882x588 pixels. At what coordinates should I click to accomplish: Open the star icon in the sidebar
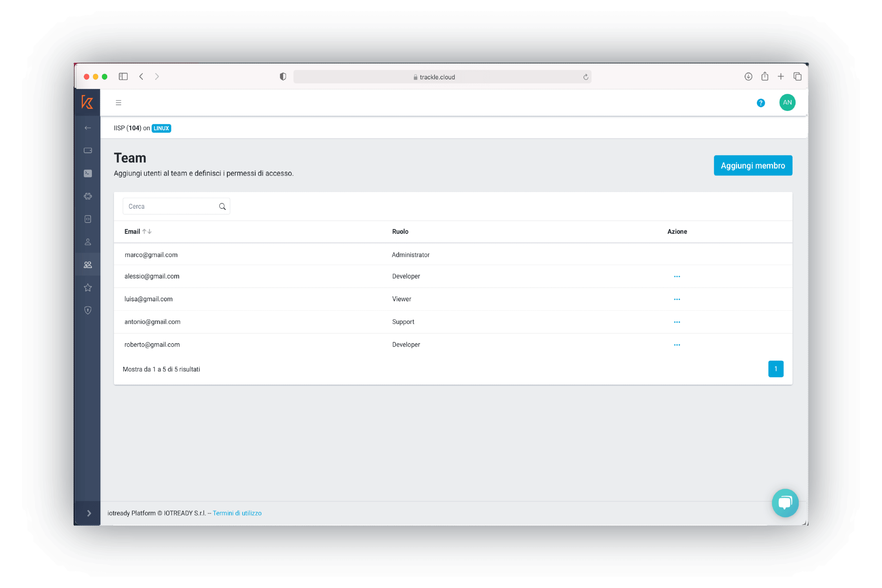pos(88,288)
